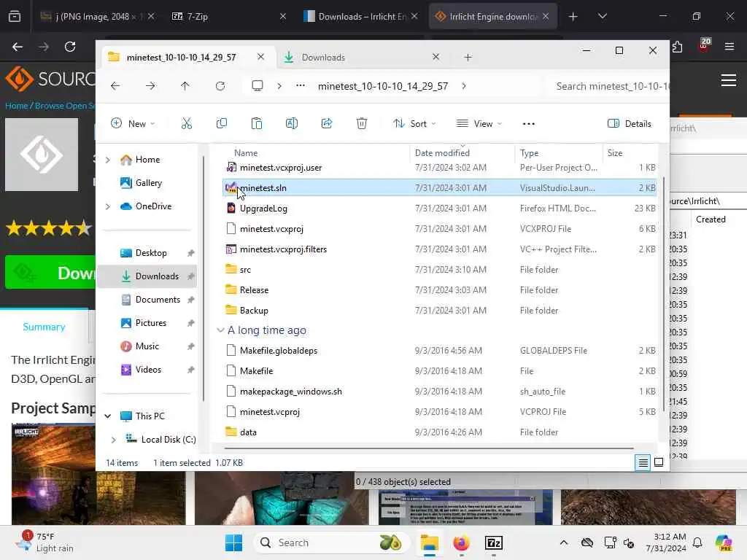The width and height of the screenshot is (747, 560).
Task: Select makepackage_windows.sh file row
Action: pyautogui.click(x=440, y=392)
